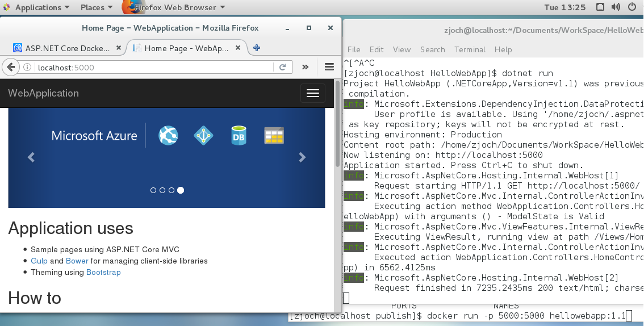Screen dimensions: 644x326
Task: Open the Places menu in top bar
Action: 96,7
